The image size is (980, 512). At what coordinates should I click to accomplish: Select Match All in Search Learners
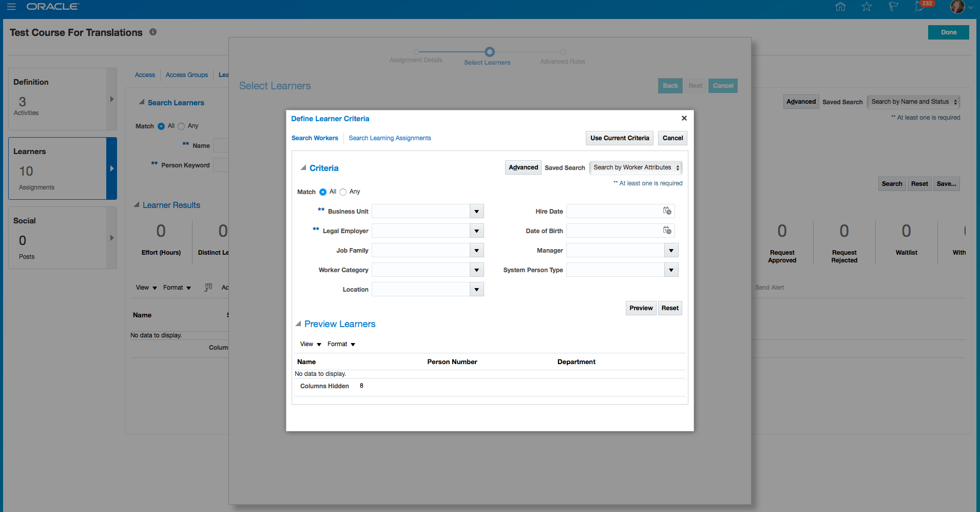161,126
